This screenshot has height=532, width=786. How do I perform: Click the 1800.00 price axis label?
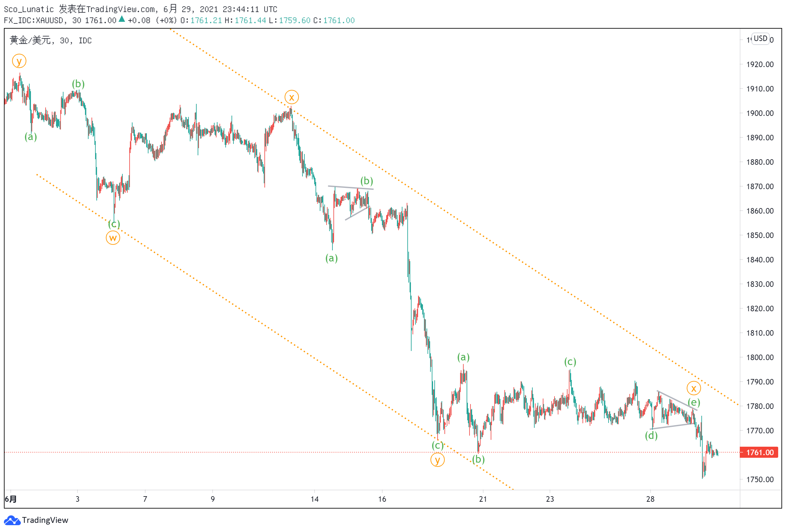coord(760,357)
